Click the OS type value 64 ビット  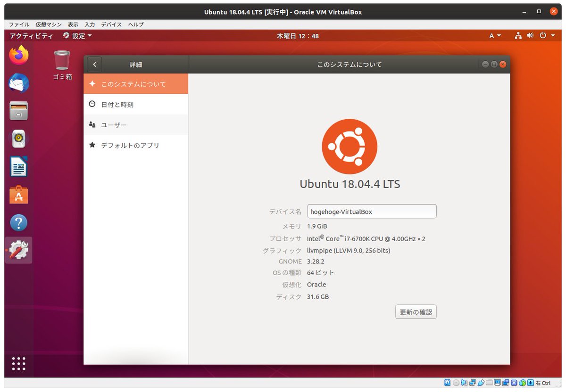(321, 273)
